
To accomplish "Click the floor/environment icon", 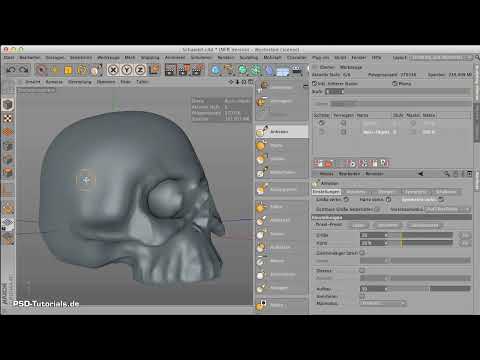I will [x=283, y=71].
